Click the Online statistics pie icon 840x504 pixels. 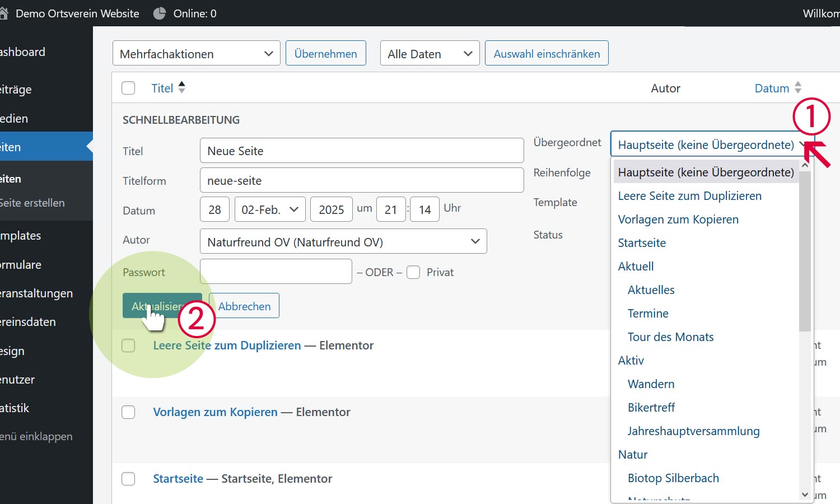pos(160,13)
